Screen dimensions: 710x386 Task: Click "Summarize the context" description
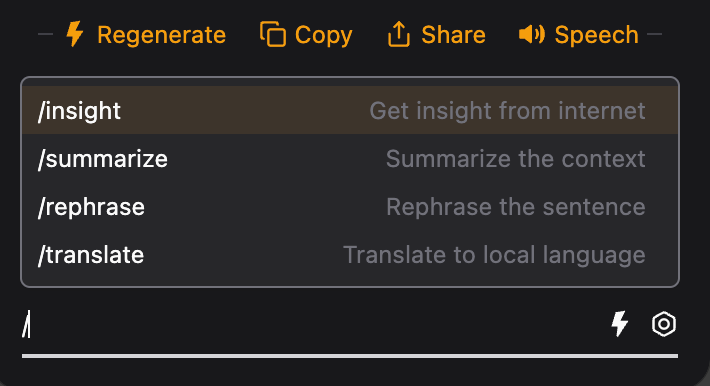coord(516,159)
